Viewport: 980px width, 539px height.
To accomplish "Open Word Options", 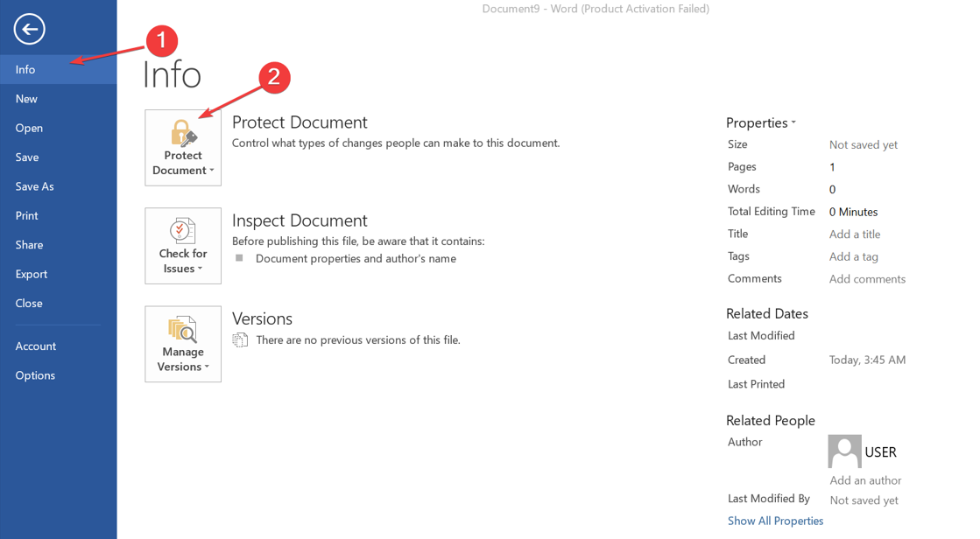I will pyautogui.click(x=58, y=375).
